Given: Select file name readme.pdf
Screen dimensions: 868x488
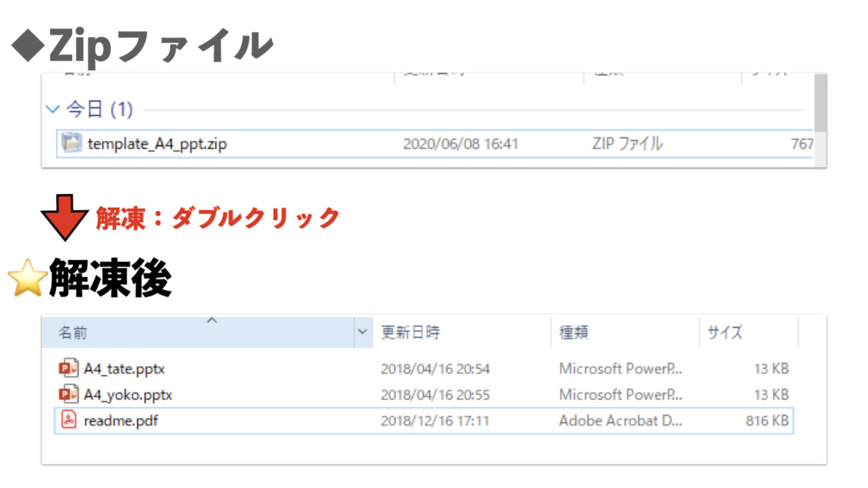Looking at the screenshot, I should point(120,420).
